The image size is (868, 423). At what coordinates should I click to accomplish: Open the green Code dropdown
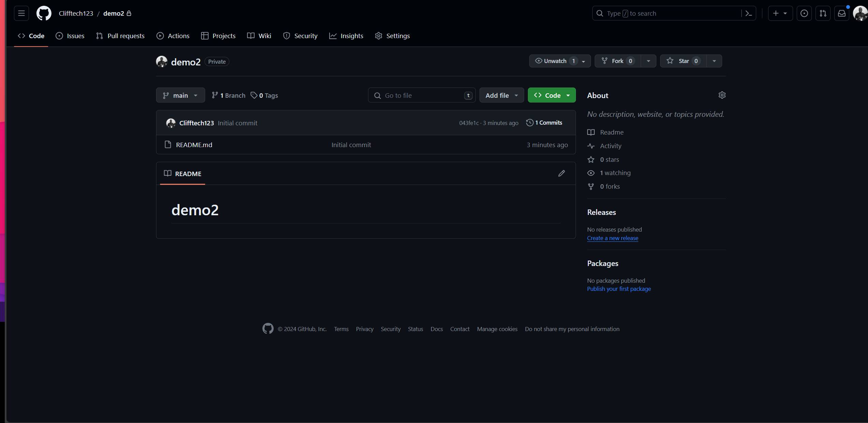pyautogui.click(x=552, y=95)
